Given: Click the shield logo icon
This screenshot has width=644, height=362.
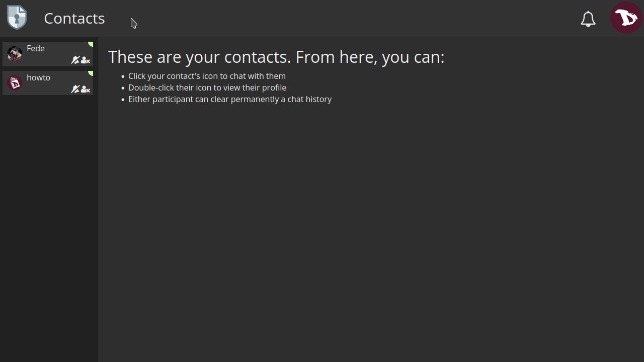Looking at the screenshot, I should (x=17, y=18).
